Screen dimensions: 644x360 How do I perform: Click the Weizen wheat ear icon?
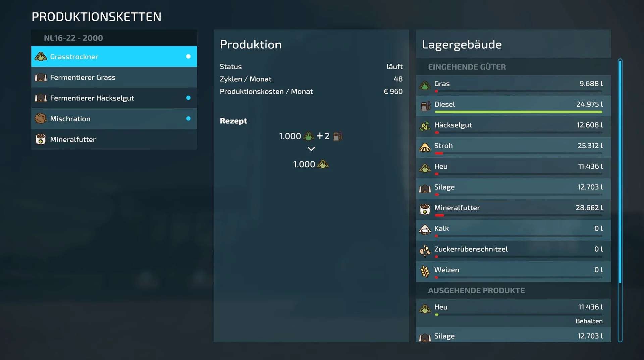(x=425, y=271)
